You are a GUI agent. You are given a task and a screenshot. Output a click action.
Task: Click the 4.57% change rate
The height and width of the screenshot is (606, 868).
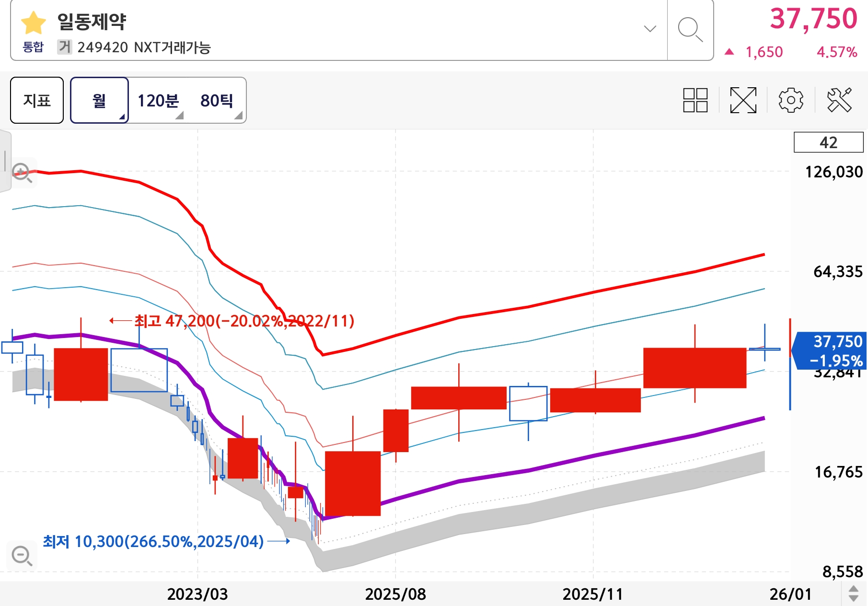(837, 52)
